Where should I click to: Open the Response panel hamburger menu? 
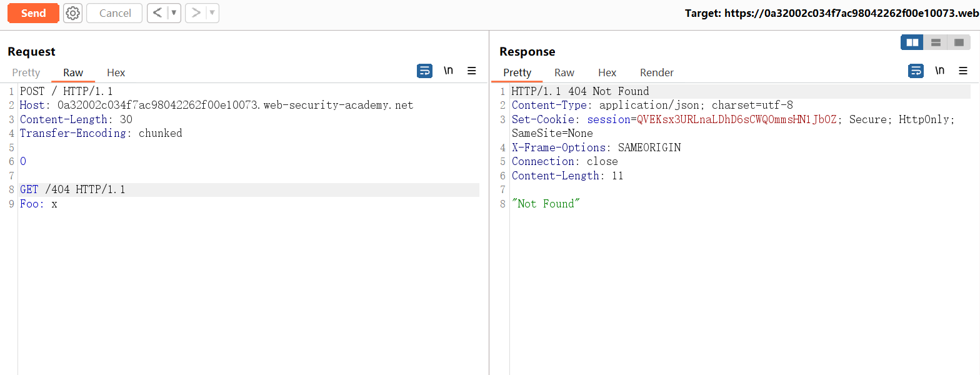point(963,71)
